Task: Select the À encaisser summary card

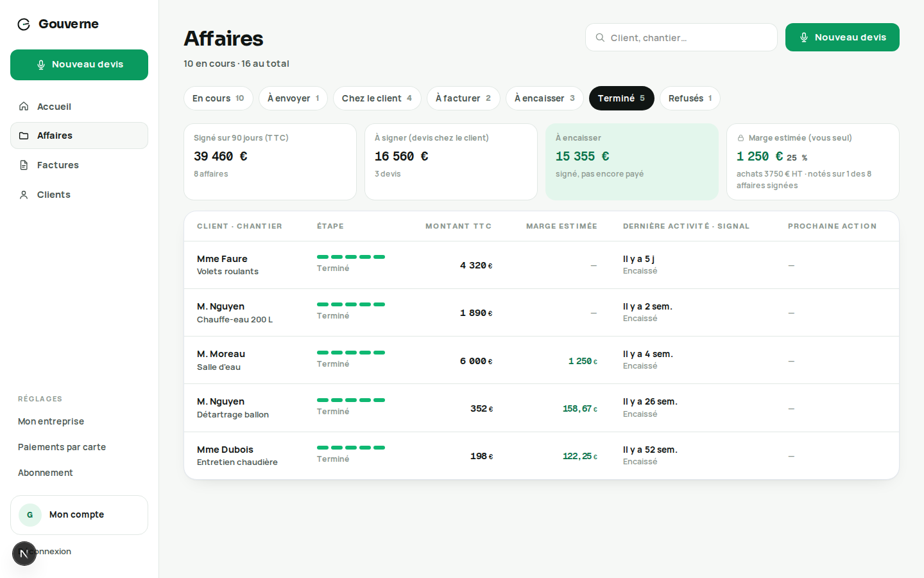Action: 632,162
